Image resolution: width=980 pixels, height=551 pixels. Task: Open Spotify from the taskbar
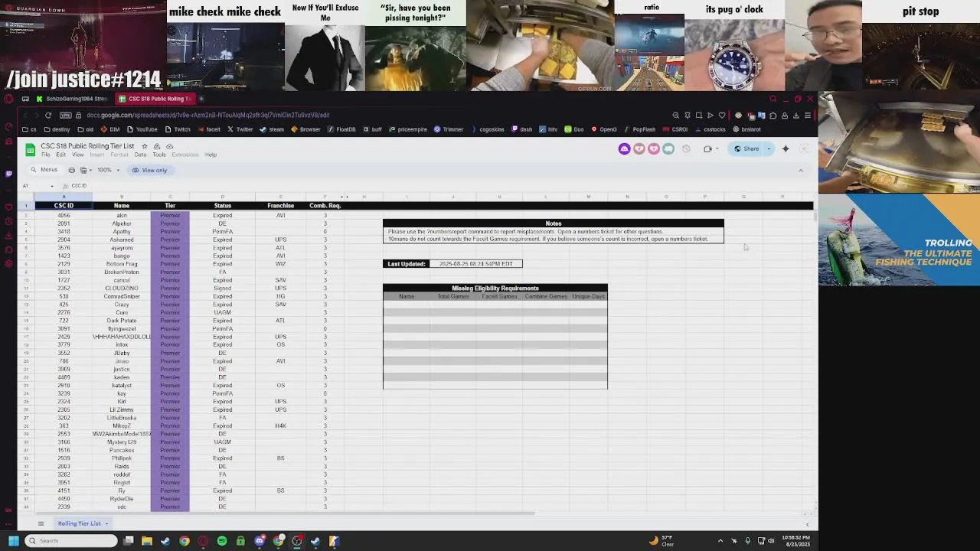pos(222,541)
